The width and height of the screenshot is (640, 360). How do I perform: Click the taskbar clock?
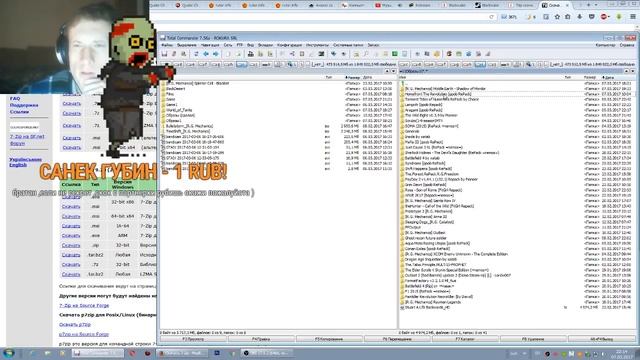(x=621, y=353)
